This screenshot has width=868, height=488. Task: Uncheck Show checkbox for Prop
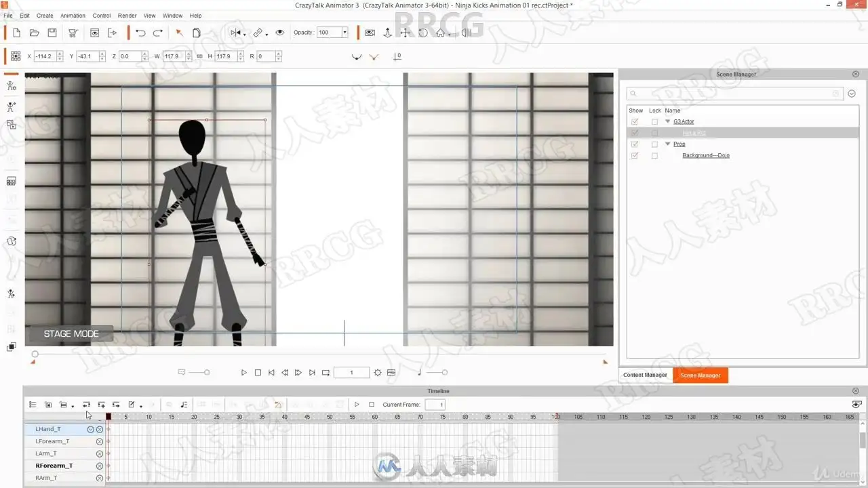tap(635, 144)
